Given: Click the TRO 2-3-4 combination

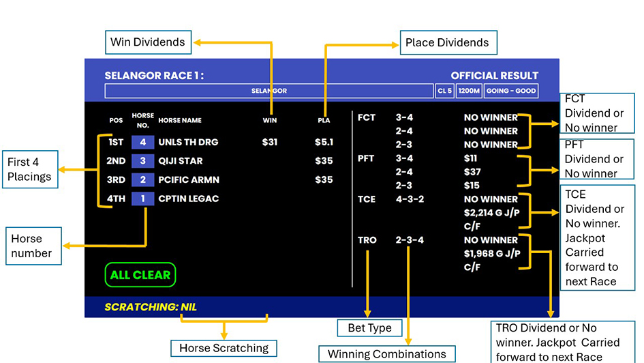Looking at the screenshot, I should click(410, 240).
